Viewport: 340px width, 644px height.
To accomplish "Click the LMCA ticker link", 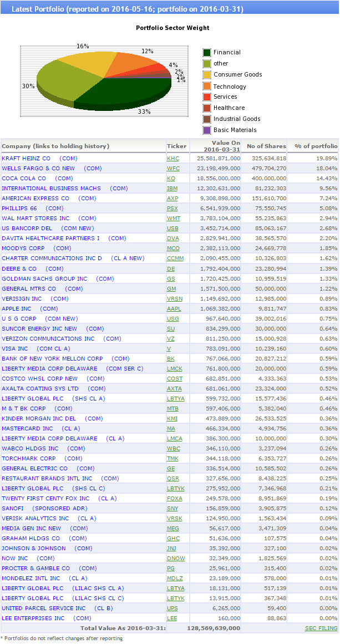I will (175, 439).
